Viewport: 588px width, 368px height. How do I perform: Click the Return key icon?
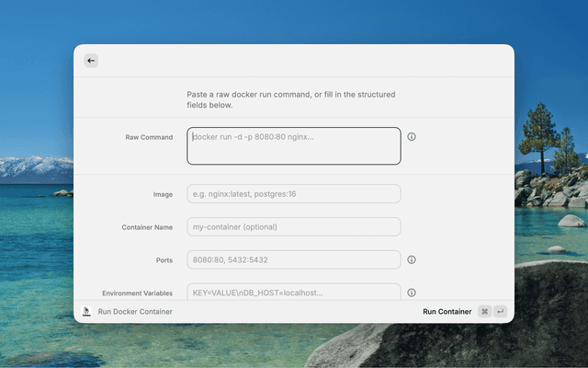501,312
